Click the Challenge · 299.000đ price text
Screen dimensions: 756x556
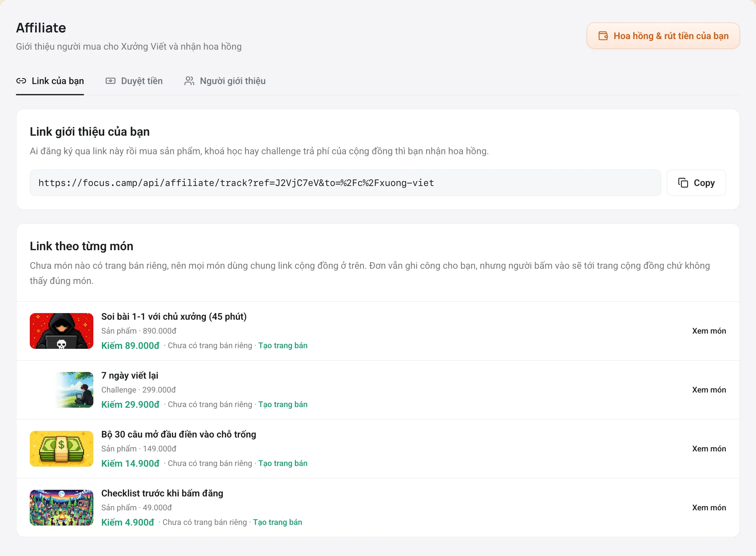tap(138, 390)
